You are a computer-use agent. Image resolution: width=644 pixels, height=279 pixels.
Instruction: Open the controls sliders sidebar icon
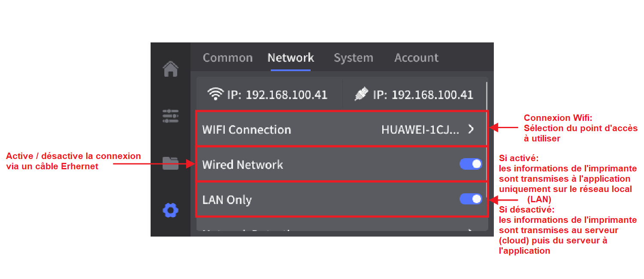point(170,116)
